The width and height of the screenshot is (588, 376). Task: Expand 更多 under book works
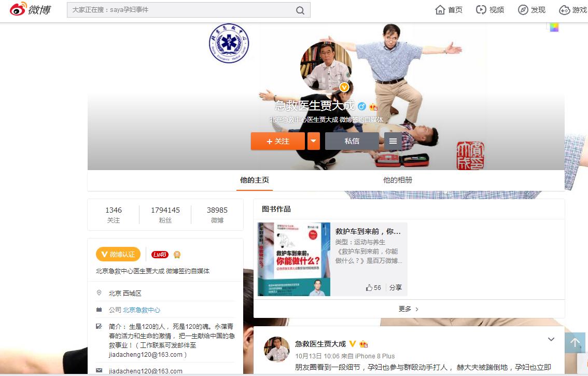click(409, 309)
